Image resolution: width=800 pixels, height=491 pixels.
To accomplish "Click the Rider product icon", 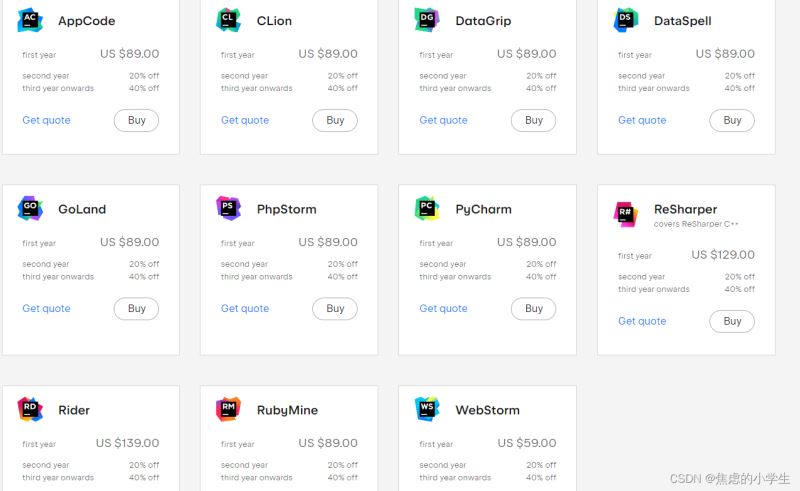I will (30, 409).
